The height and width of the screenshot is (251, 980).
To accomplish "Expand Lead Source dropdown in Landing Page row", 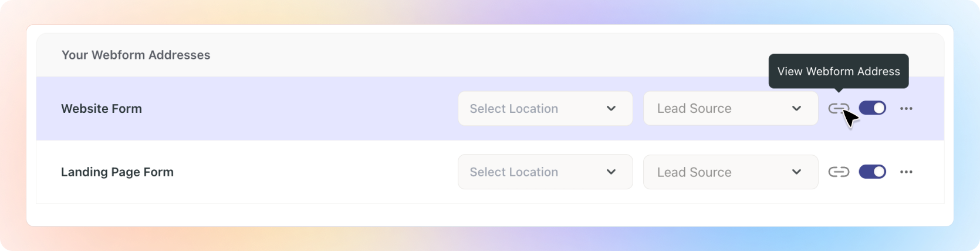I will (x=730, y=172).
